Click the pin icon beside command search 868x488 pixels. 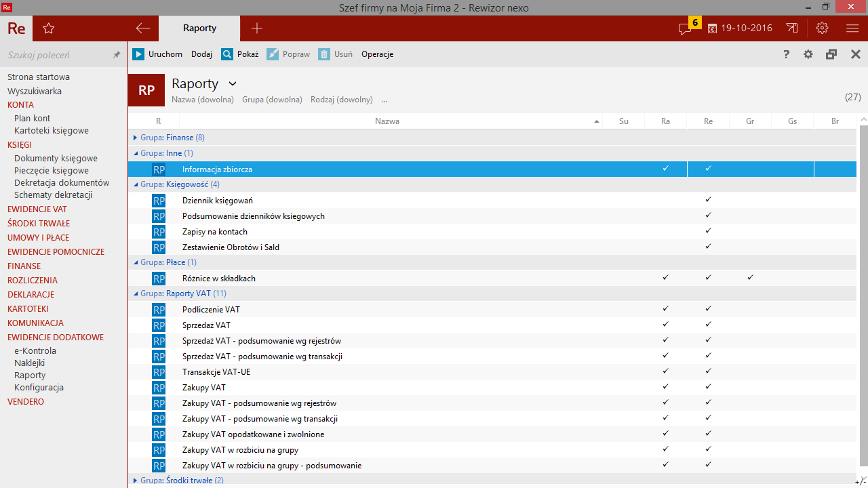point(117,55)
